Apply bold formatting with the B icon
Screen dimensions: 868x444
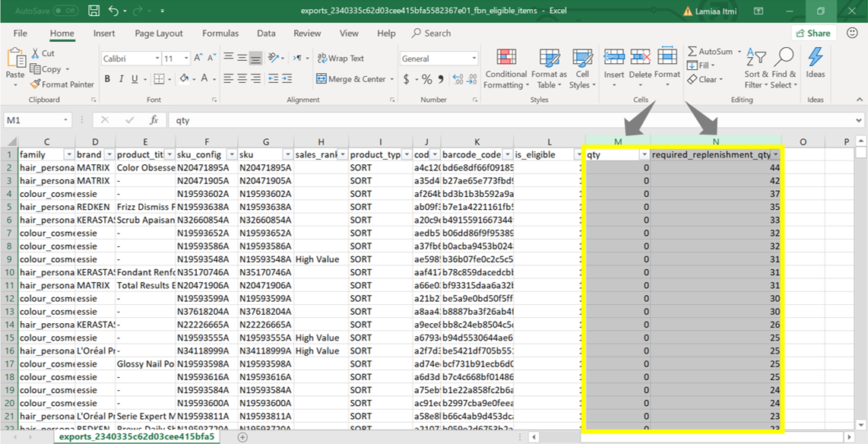[x=107, y=79]
